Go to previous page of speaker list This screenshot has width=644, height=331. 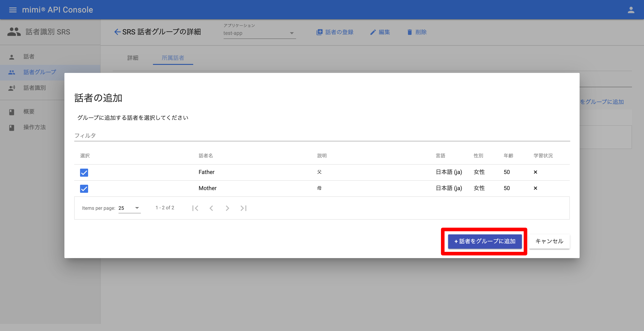211,208
